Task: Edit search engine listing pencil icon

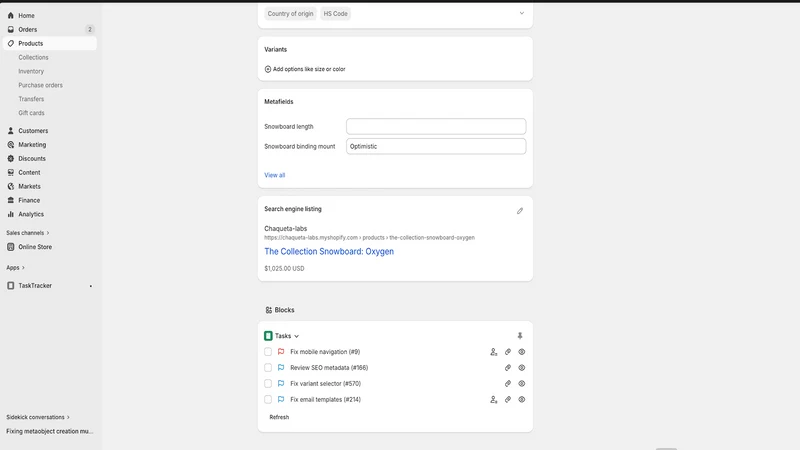Action: pos(520,211)
